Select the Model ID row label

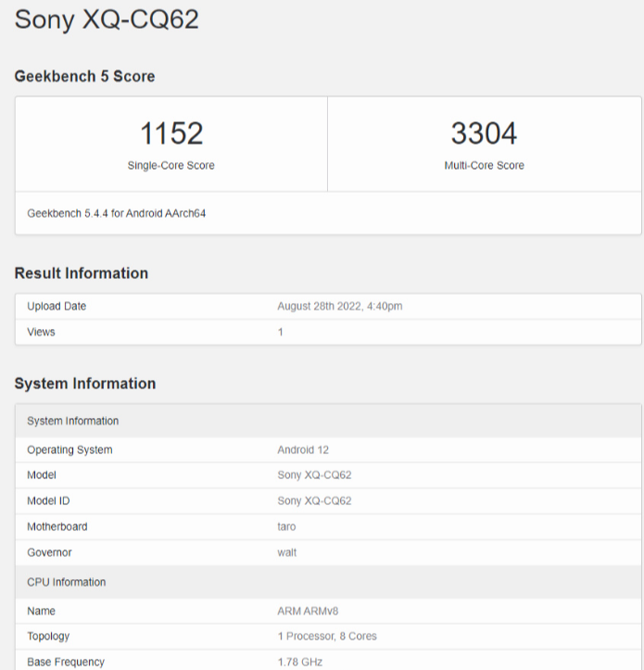pyautogui.click(x=47, y=501)
